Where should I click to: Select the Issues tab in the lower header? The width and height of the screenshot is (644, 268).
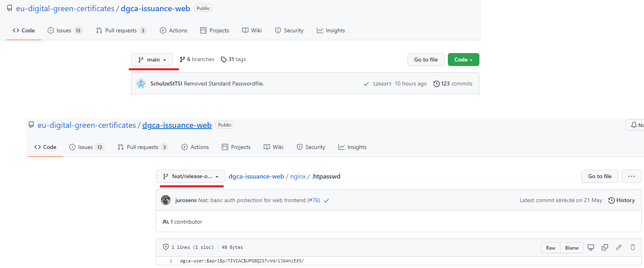point(86,147)
